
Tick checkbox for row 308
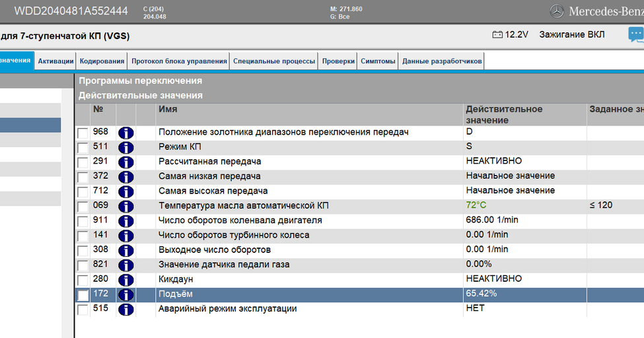tap(83, 251)
